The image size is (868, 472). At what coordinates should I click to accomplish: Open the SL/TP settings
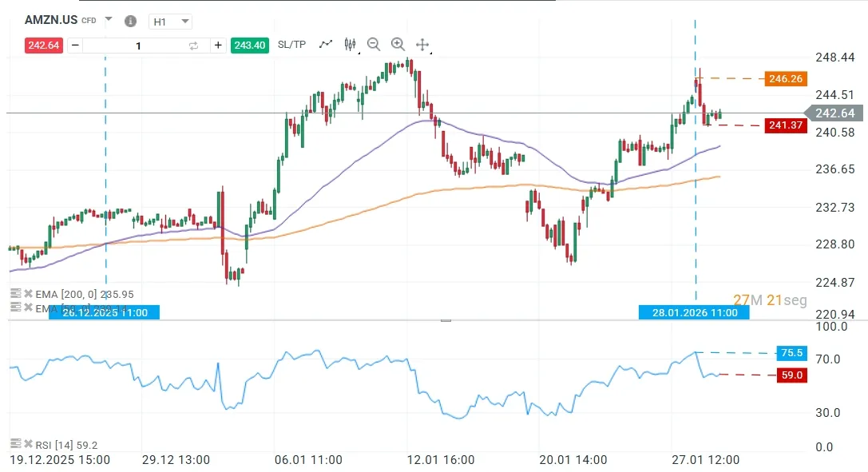click(291, 45)
